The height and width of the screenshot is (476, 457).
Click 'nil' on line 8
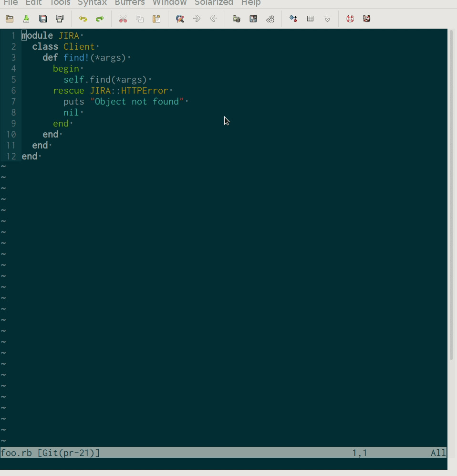coord(71,112)
